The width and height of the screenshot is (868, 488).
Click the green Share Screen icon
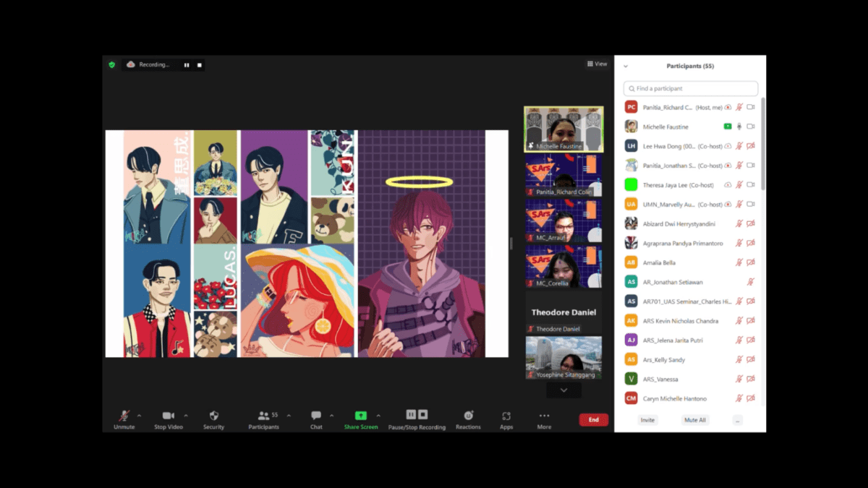coord(360,416)
